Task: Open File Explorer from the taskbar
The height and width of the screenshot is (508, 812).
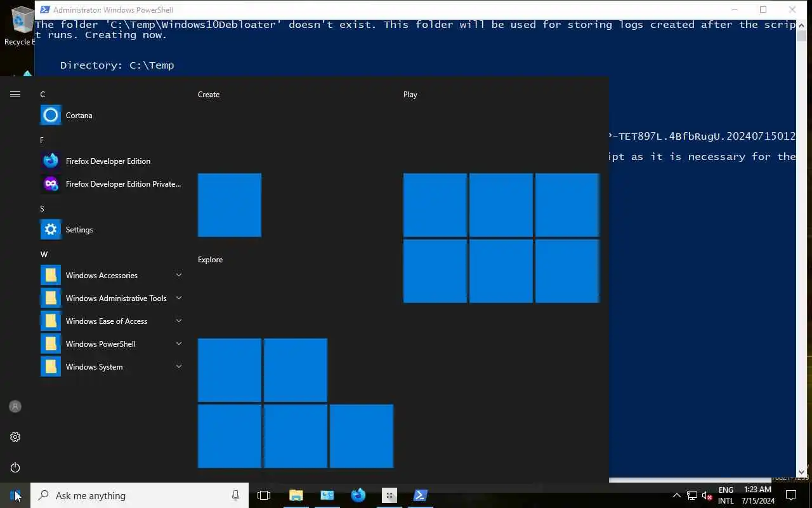Action: pyautogui.click(x=296, y=495)
